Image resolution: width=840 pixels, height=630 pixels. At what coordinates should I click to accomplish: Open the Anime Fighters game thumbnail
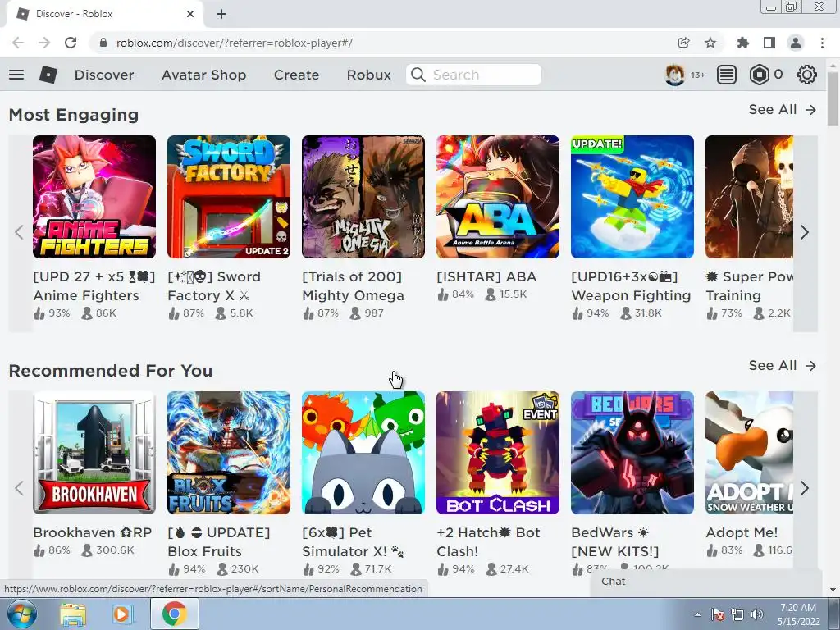(x=94, y=197)
